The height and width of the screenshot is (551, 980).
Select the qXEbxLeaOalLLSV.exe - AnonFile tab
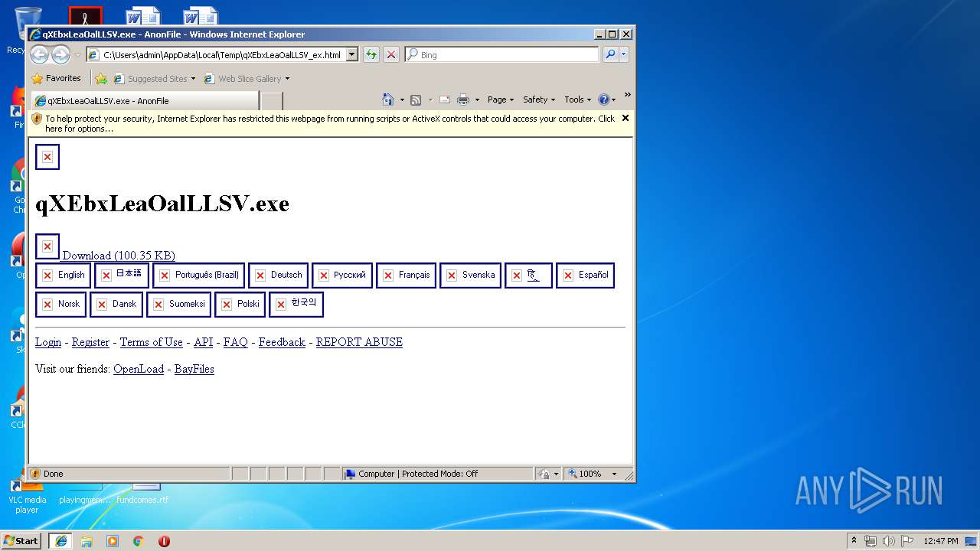[x=144, y=101]
